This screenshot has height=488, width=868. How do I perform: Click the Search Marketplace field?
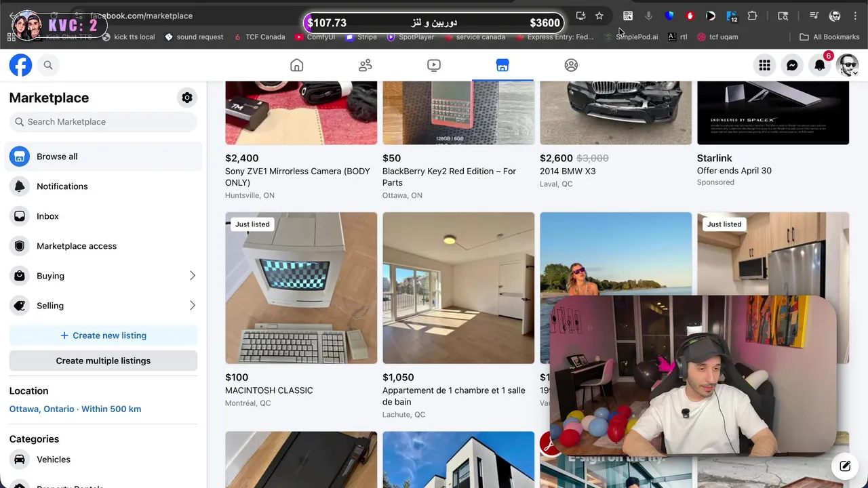[103, 122]
